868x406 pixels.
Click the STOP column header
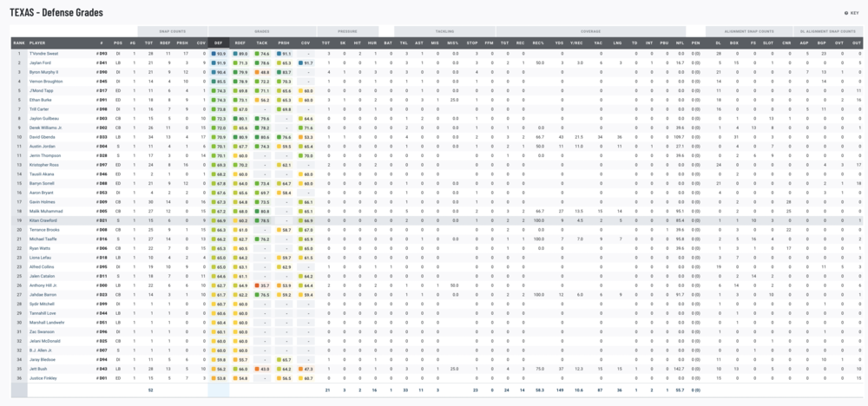[x=472, y=43]
